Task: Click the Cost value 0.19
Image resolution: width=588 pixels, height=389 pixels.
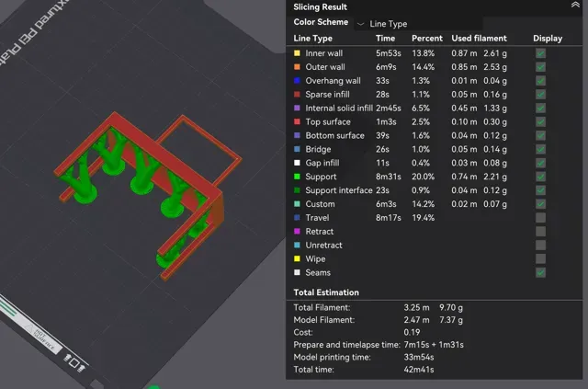Action: point(412,332)
